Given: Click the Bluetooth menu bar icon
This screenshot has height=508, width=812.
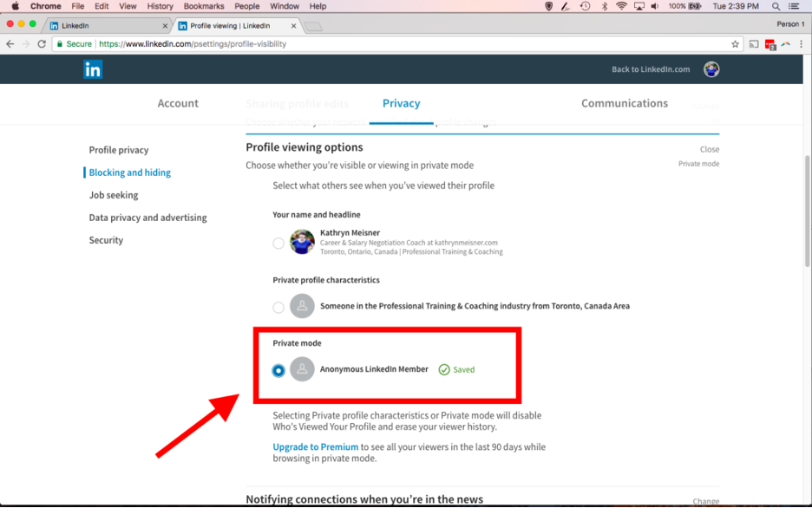Looking at the screenshot, I should click(605, 6).
